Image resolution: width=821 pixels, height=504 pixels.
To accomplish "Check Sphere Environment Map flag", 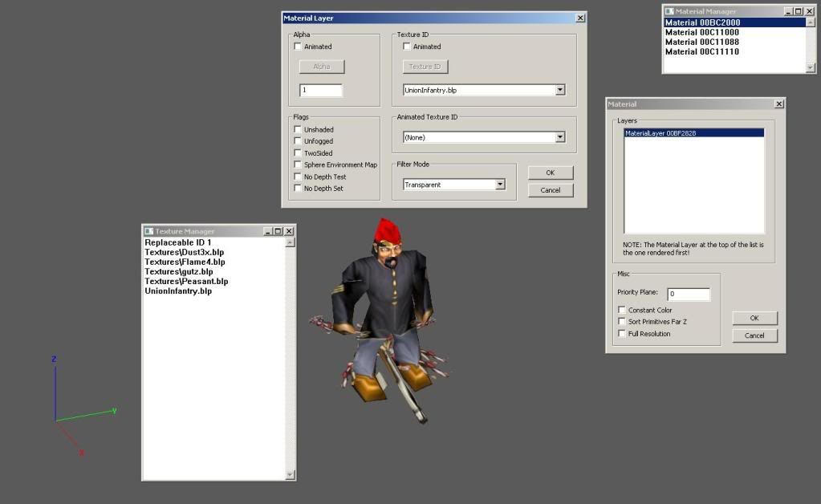I will point(298,165).
